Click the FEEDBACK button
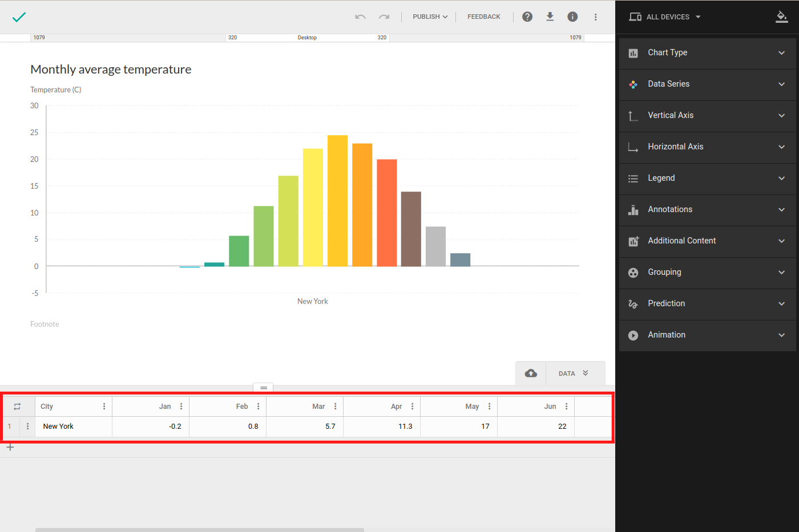The width and height of the screenshot is (799, 532). [x=483, y=17]
